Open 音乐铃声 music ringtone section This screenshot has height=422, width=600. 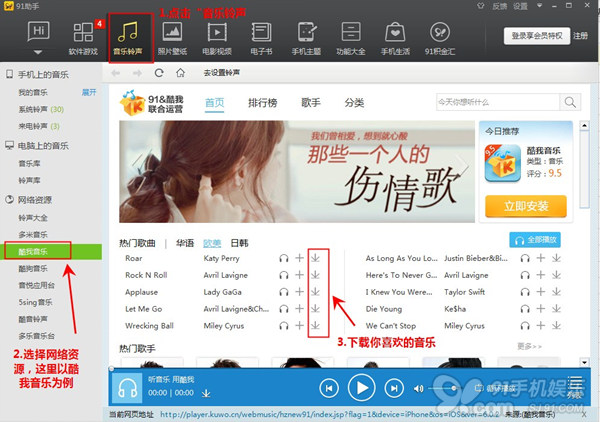[128, 37]
